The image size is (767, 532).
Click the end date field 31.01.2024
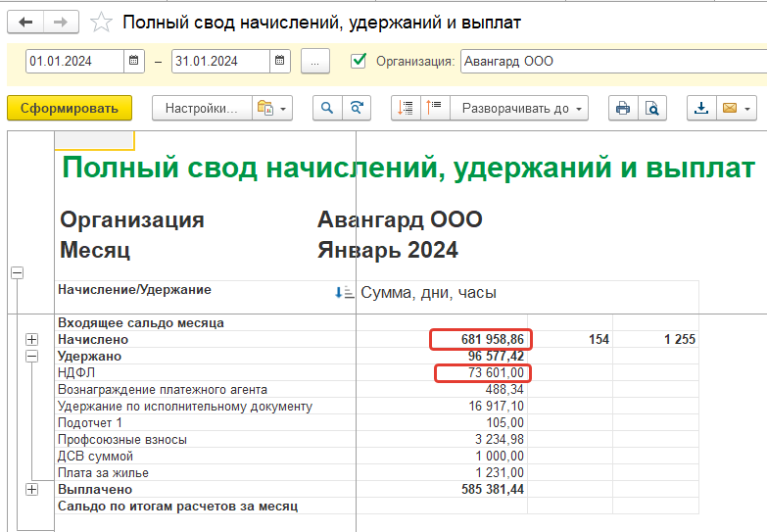tap(220, 61)
